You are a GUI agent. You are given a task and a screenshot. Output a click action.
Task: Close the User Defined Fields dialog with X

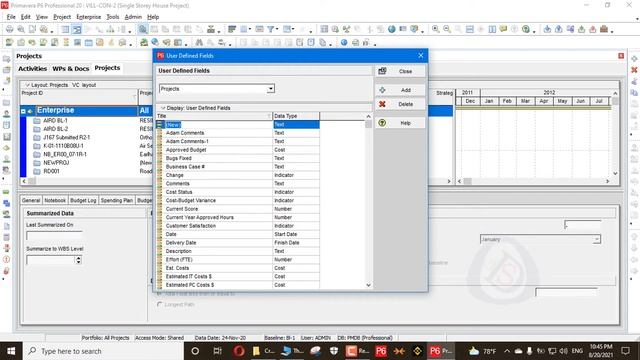point(421,56)
